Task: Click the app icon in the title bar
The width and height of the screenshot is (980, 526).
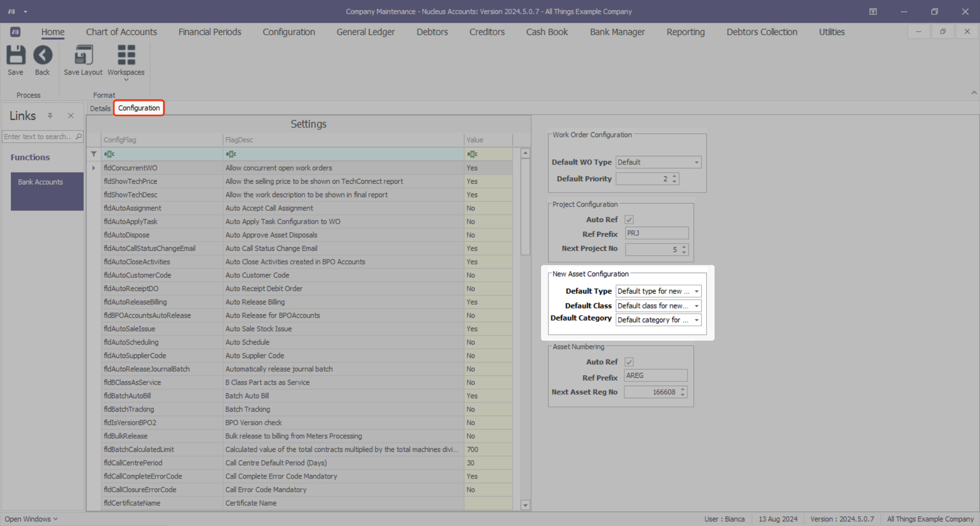Action: (x=11, y=11)
